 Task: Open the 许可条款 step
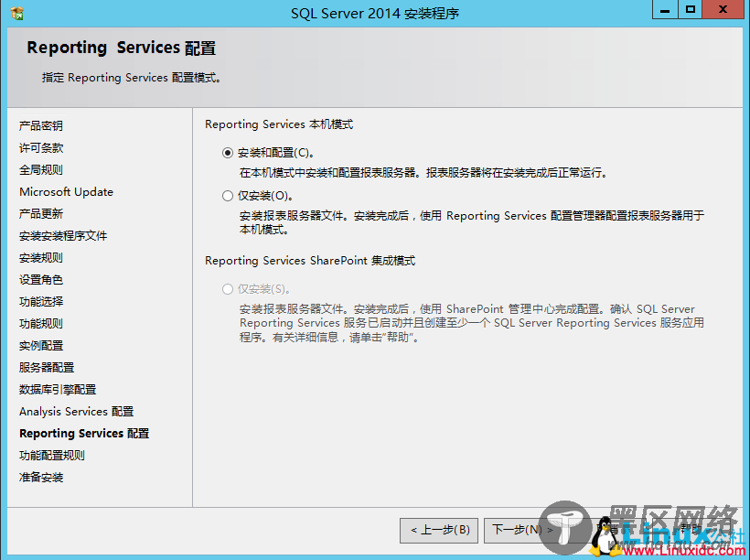click(x=41, y=148)
